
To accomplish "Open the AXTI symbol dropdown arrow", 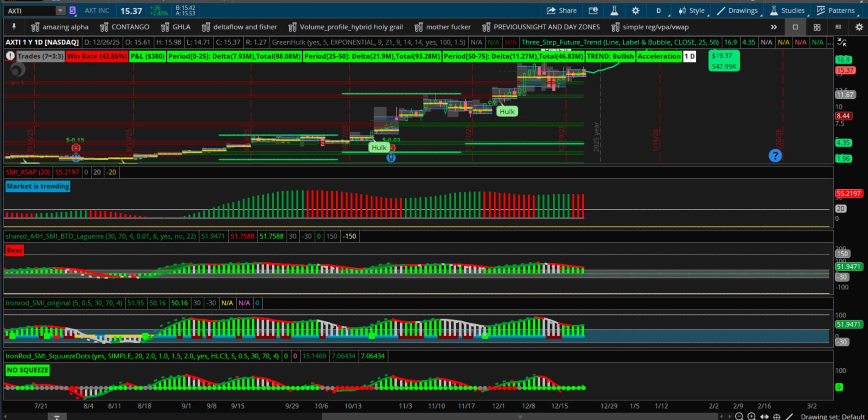I will (x=60, y=11).
